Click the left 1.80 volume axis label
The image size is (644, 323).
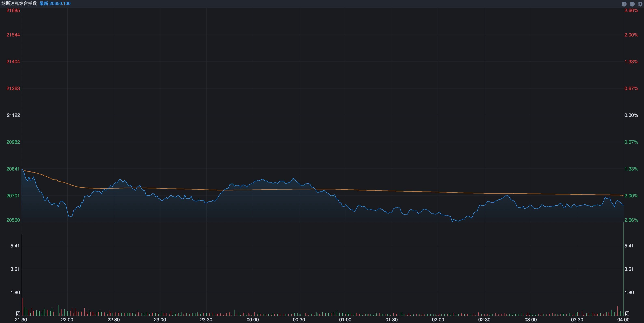click(x=15, y=293)
